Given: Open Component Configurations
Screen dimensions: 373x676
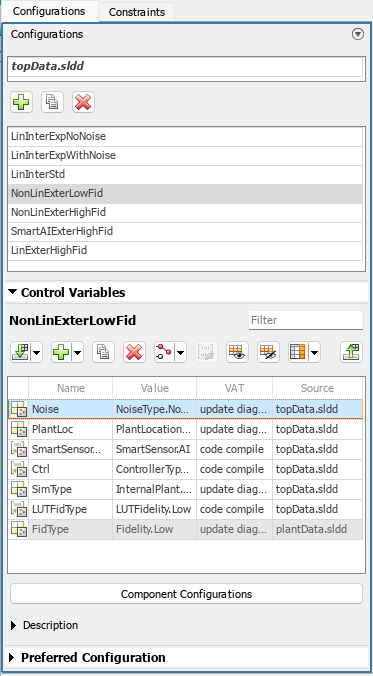Looking at the screenshot, I should [x=186, y=594].
